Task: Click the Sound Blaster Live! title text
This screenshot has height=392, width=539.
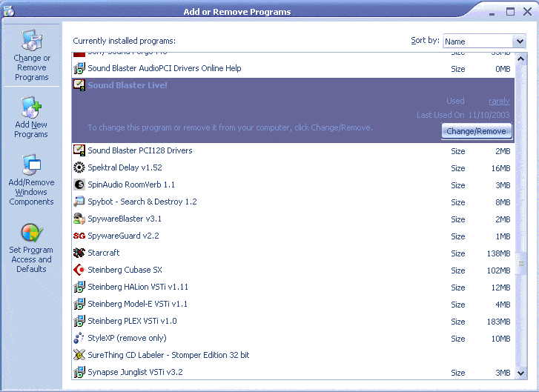Action: [128, 85]
